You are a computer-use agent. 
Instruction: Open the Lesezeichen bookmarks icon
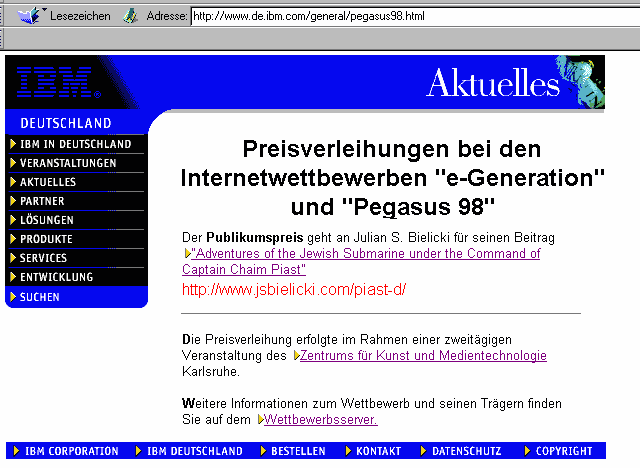pos(29,16)
